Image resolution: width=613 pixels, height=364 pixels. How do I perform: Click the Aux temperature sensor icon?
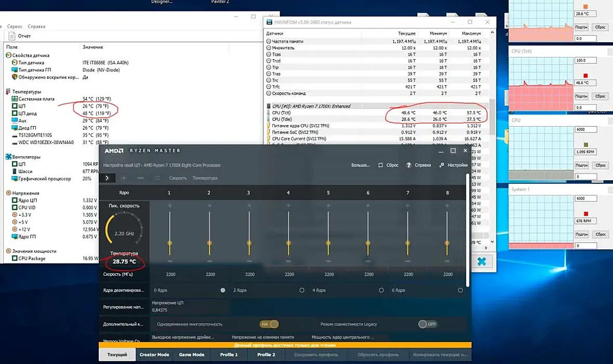15,121
